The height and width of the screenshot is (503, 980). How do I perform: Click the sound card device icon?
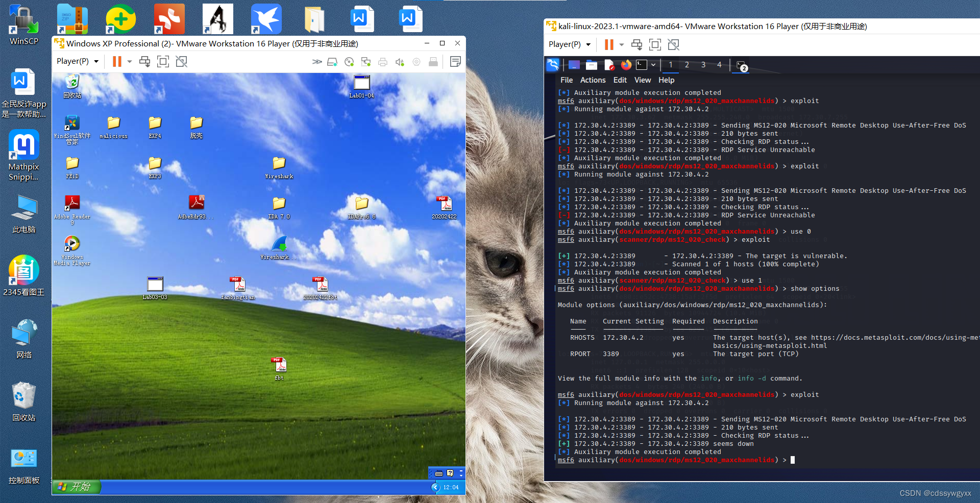point(400,62)
